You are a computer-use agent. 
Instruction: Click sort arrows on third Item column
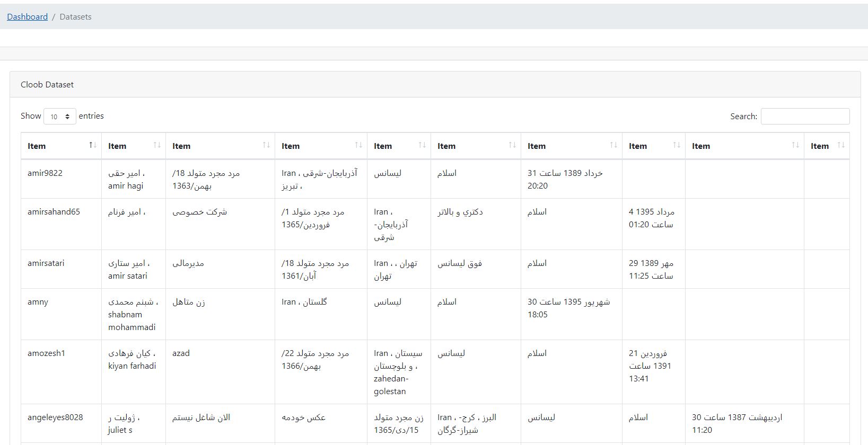tap(266, 145)
